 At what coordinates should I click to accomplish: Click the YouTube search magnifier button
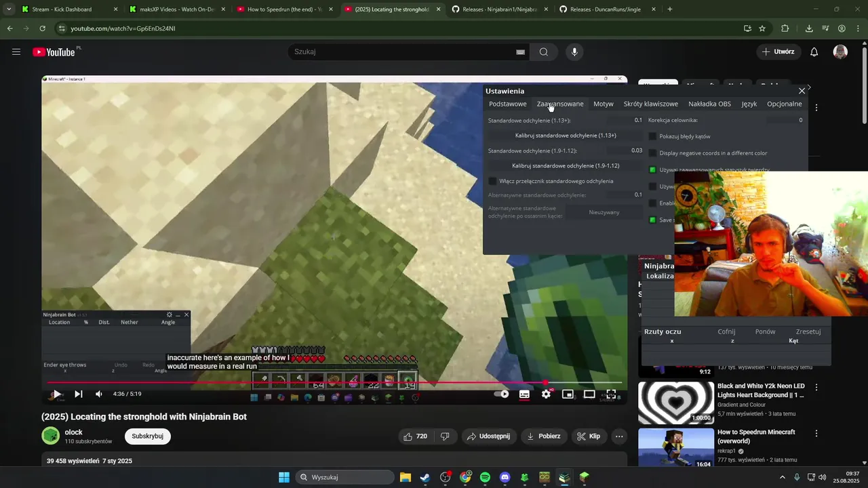click(x=544, y=52)
